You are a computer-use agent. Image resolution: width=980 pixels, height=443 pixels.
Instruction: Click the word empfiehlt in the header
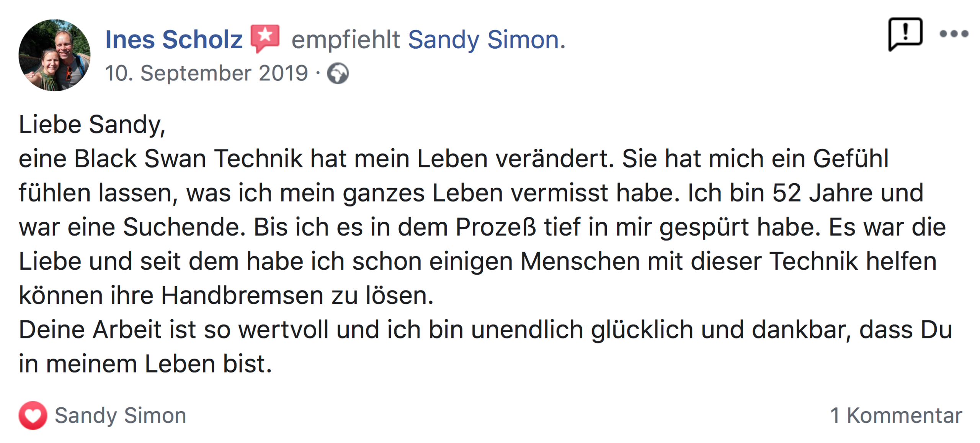pyautogui.click(x=345, y=39)
